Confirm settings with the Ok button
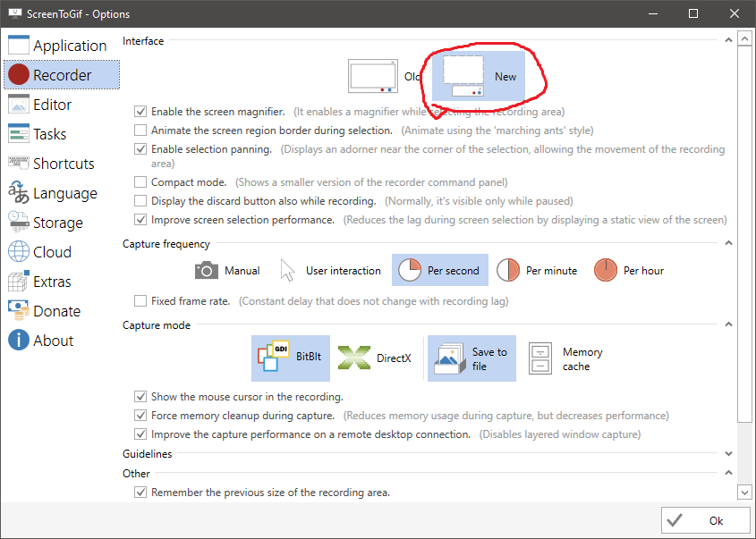756x539 pixels. (x=705, y=520)
